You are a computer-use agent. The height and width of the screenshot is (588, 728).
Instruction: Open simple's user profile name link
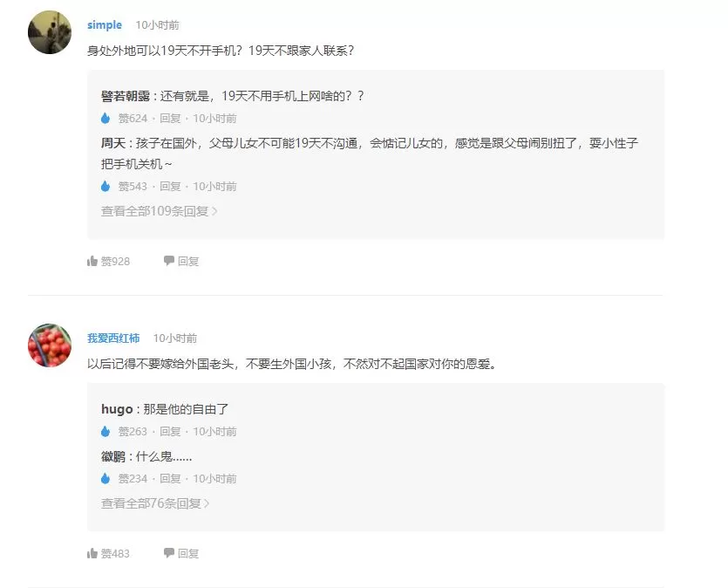tap(105, 24)
